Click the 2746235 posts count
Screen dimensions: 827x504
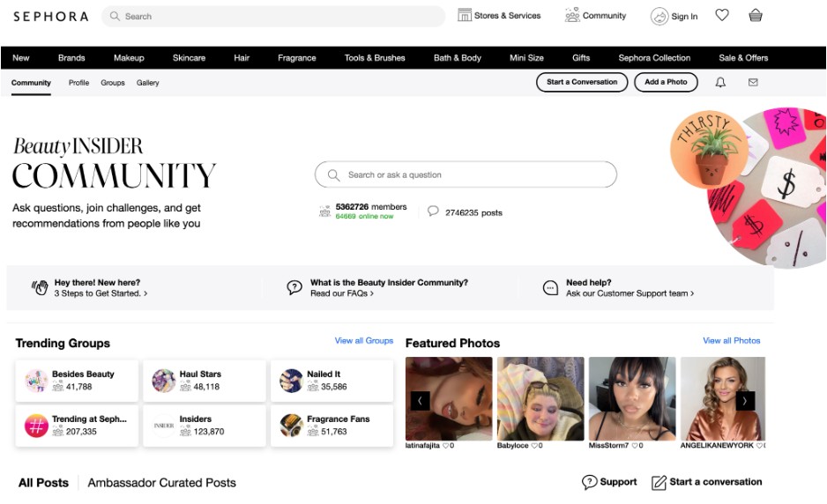[473, 213]
